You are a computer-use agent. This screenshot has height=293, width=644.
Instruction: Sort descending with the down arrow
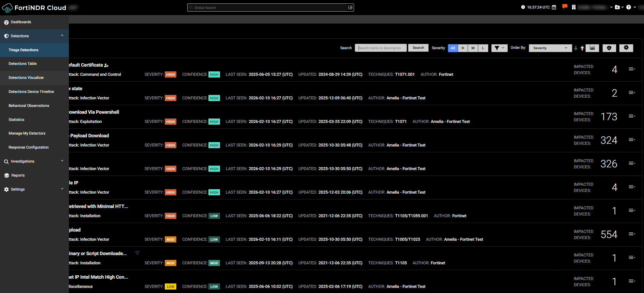coord(576,48)
